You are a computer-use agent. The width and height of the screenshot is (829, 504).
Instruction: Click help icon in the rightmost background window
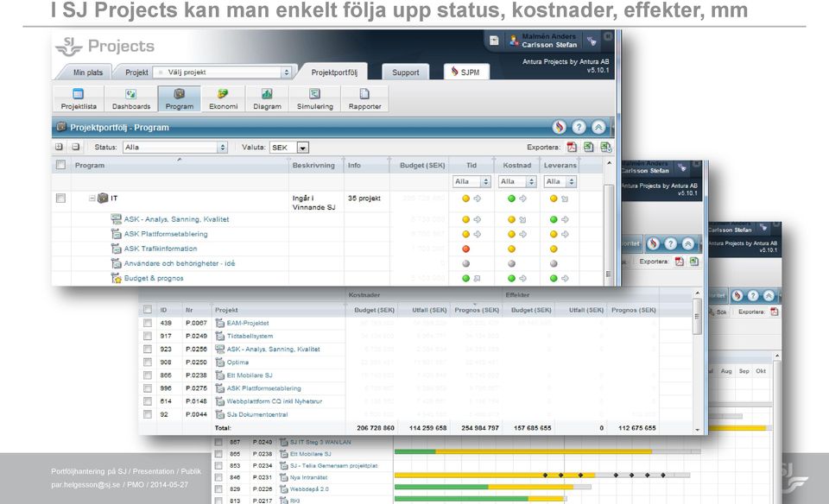pyautogui.click(x=753, y=296)
